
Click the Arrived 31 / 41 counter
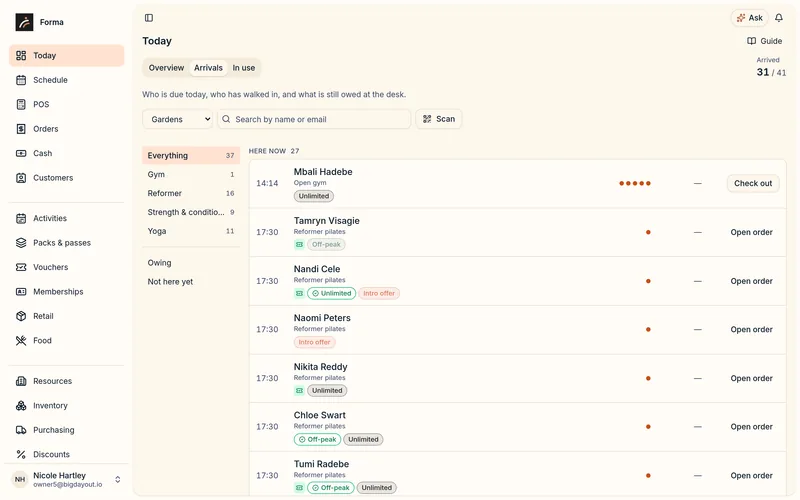(x=771, y=67)
